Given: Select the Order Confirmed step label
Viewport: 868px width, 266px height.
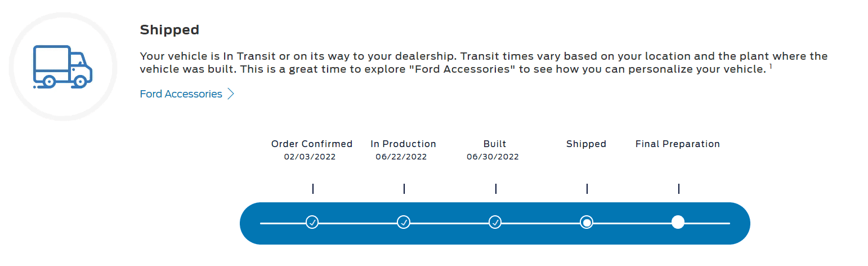Looking at the screenshot, I should pos(311,144).
